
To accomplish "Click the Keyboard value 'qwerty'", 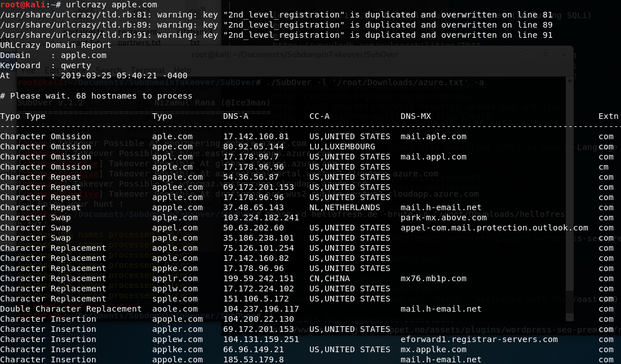I will 76,65.
